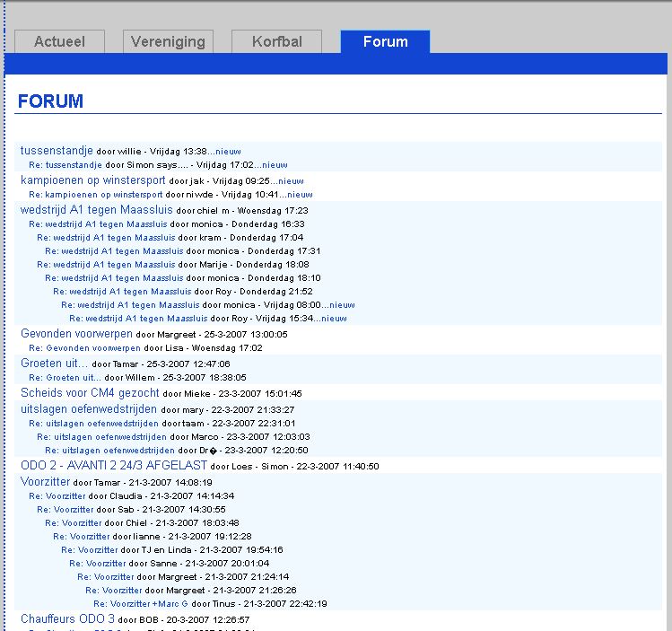
Task: Open the Vereniging tab
Action: [168, 42]
